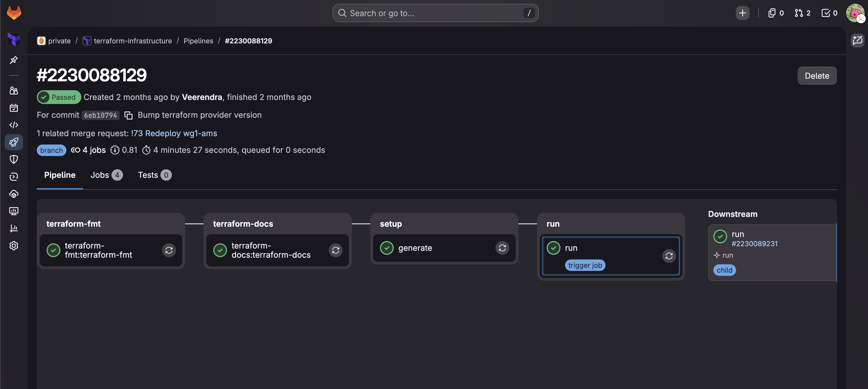
Task: Open the generate job
Action: (444, 248)
